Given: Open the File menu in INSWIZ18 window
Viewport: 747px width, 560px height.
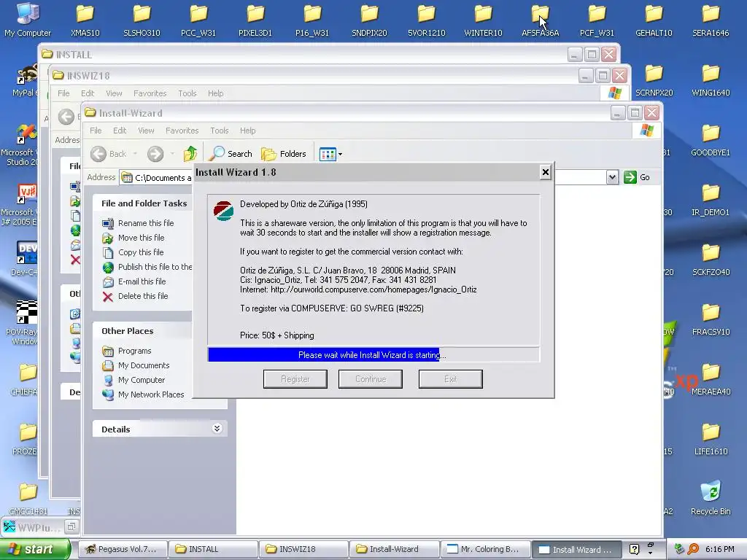Looking at the screenshot, I should coord(63,93).
